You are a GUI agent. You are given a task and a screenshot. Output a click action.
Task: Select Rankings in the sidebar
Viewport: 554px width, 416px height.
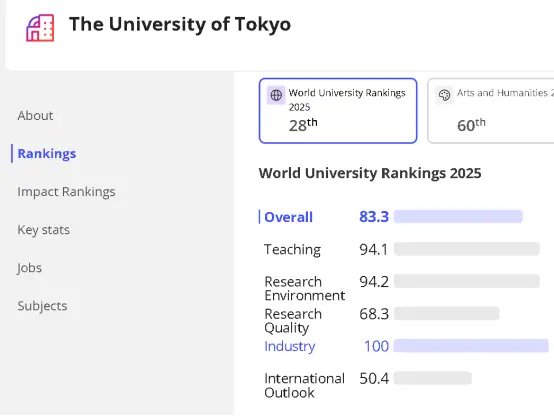(47, 154)
